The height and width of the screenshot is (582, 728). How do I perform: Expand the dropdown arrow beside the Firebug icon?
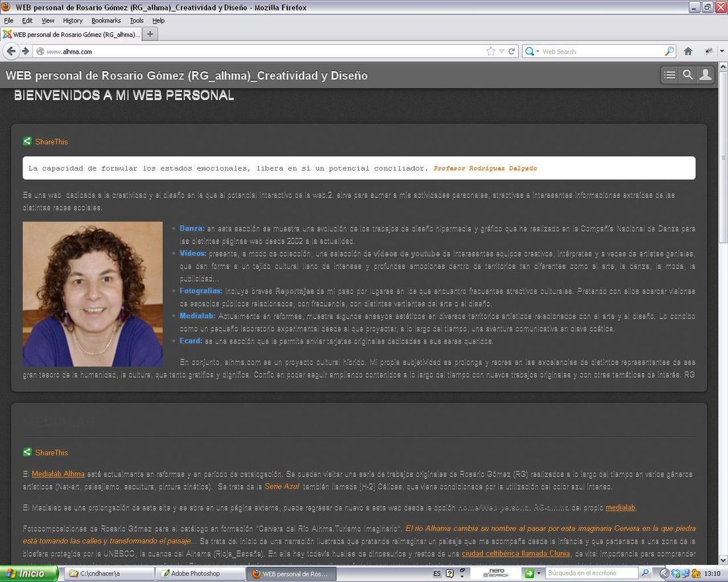click(x=722, y=51)
